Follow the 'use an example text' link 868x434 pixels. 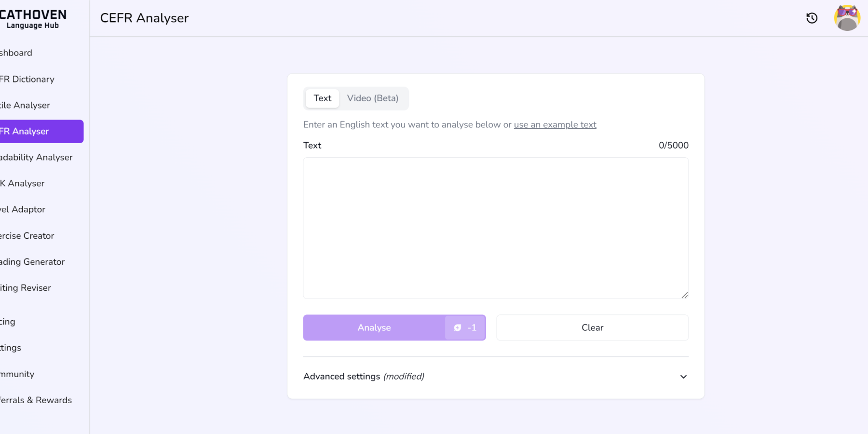pos(555,125)
